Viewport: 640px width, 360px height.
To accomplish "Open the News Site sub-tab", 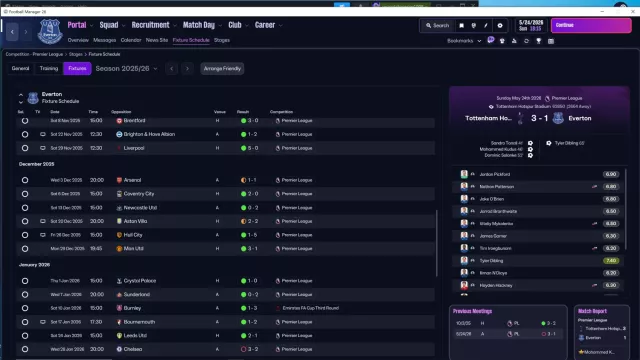I will (157, 40).
